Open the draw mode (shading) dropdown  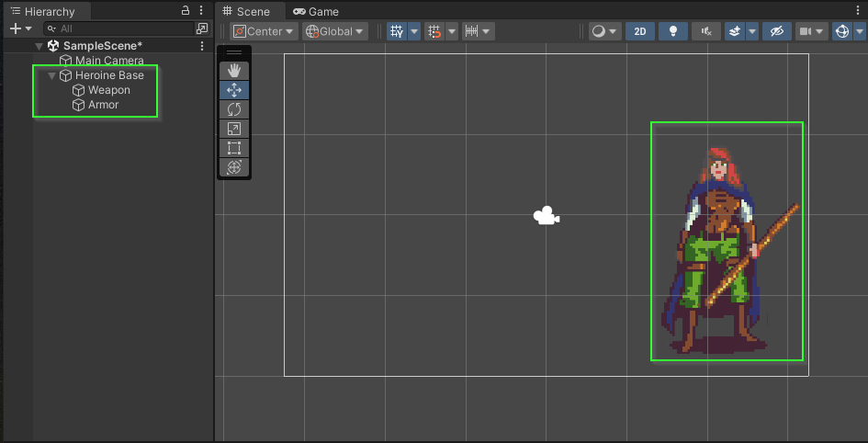pos(605,31)
